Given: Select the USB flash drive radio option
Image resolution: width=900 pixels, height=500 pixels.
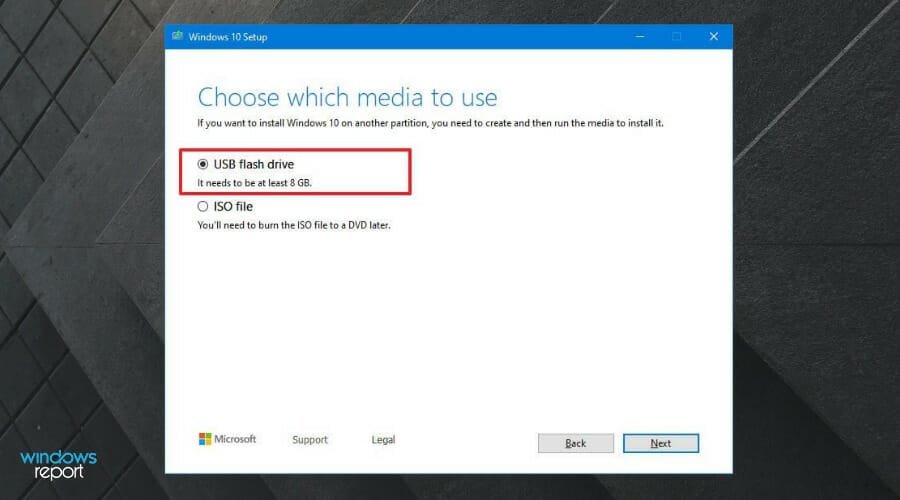Looking at the screenshot, I should click(x=203, y=164).
